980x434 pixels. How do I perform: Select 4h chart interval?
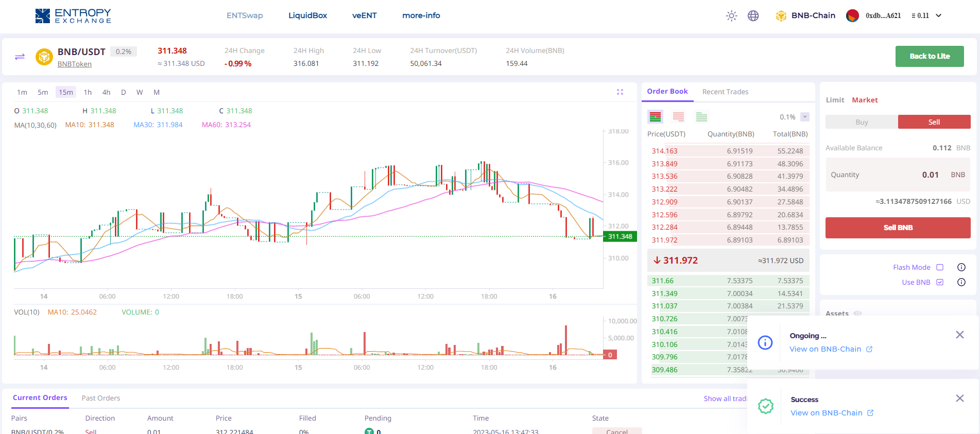coord(107,92)
